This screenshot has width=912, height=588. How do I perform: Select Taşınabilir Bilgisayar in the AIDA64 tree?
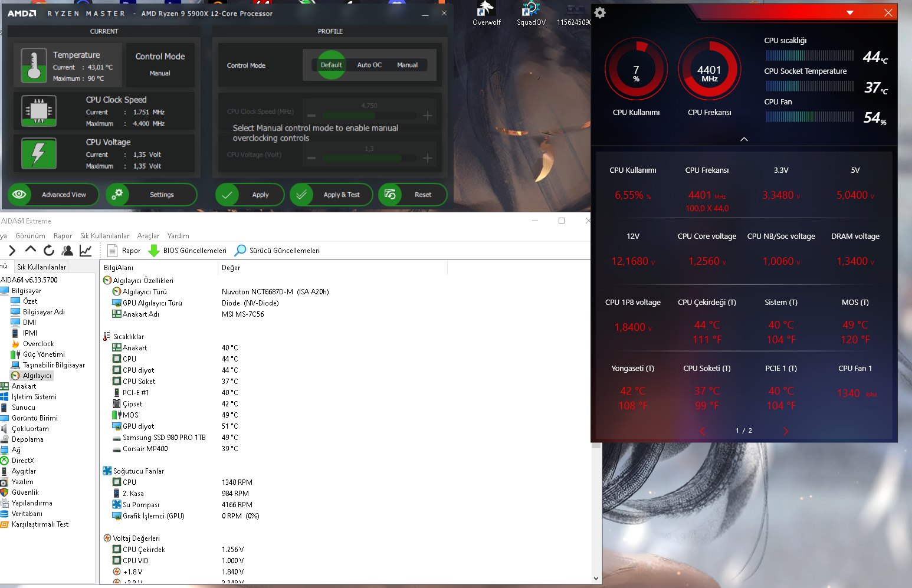[54, 365]
